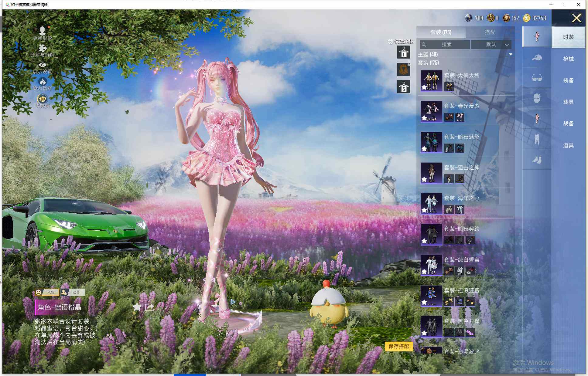Open 热力档案 flame icon
The width and height of the screenshot is (588, 376).
point(43,81)
